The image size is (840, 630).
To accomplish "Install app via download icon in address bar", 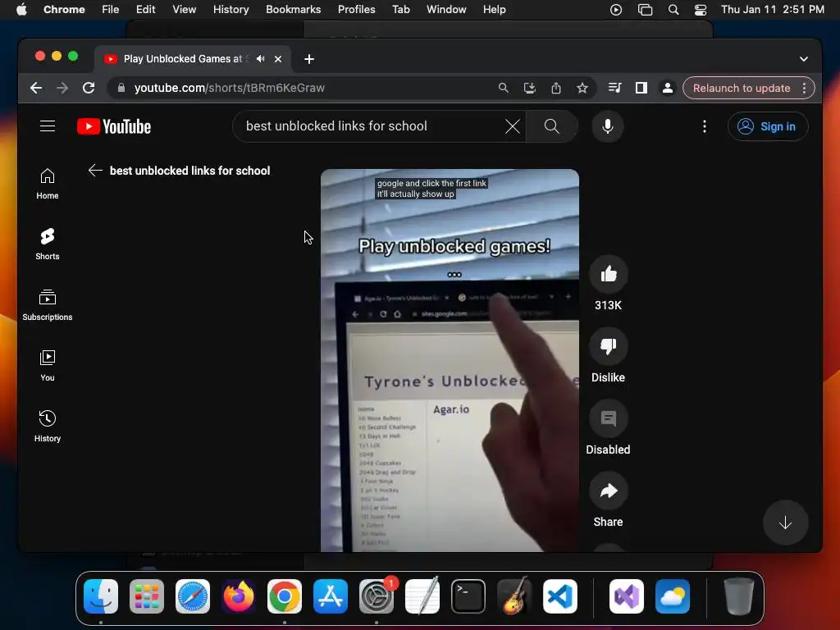I will pos(529,88).
